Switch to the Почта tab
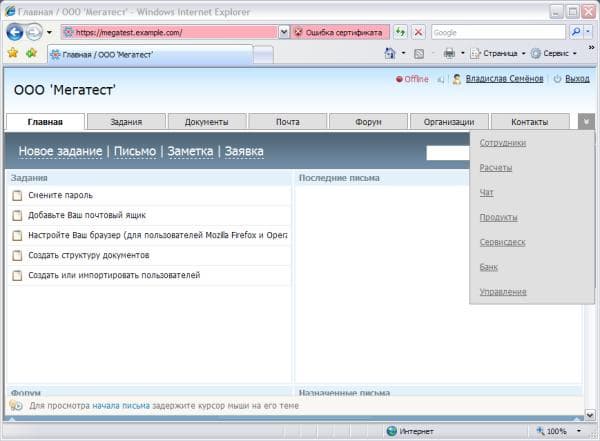 click(x=288, y=122)
